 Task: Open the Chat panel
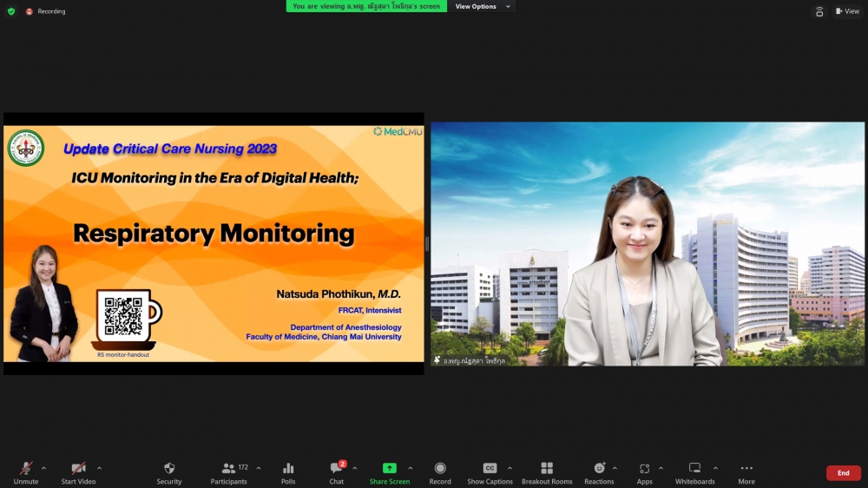(x=336, y=469)
